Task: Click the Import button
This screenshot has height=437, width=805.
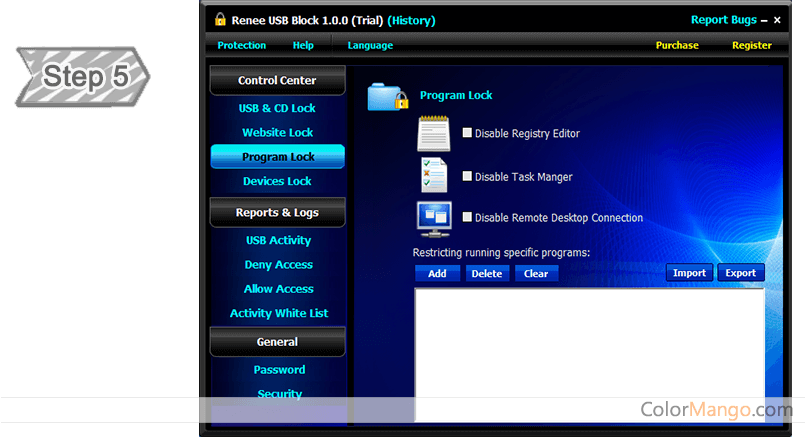Action: [x=689, y=273]
